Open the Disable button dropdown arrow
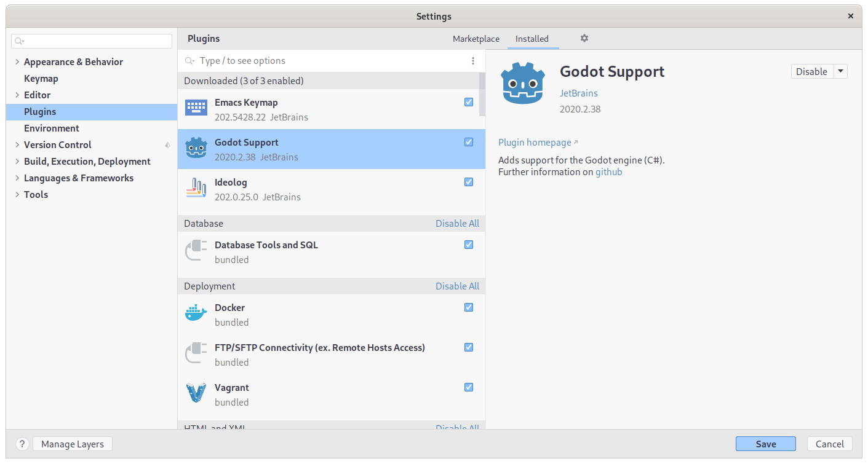Viewport: 868px width, 464px height. pyautogui.click(x=841, y=71)
